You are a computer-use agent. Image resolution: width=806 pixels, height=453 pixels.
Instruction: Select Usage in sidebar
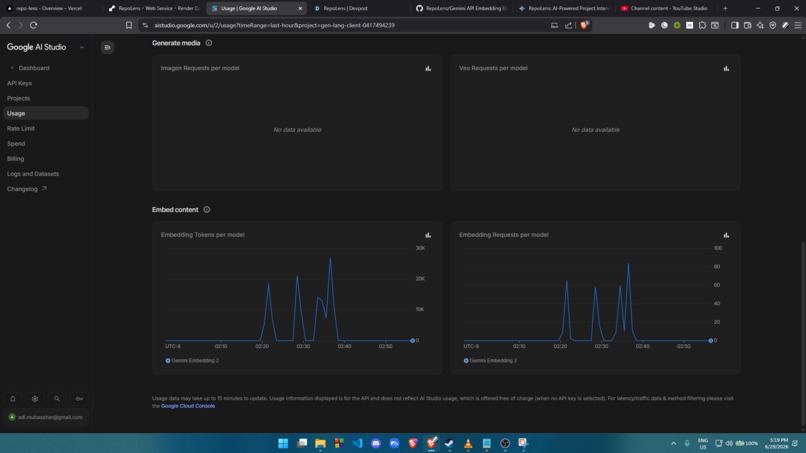pyautogui.click(x=46, y=113)
